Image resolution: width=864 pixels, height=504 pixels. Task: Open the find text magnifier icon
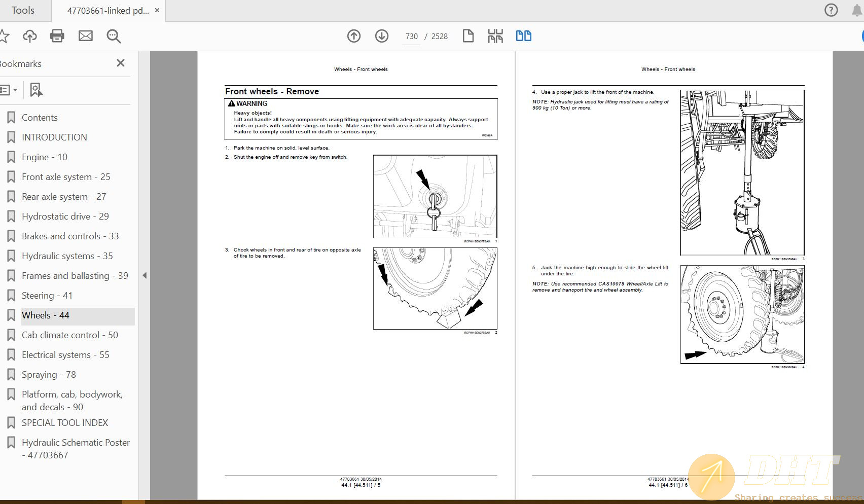(x=114, y=36)
